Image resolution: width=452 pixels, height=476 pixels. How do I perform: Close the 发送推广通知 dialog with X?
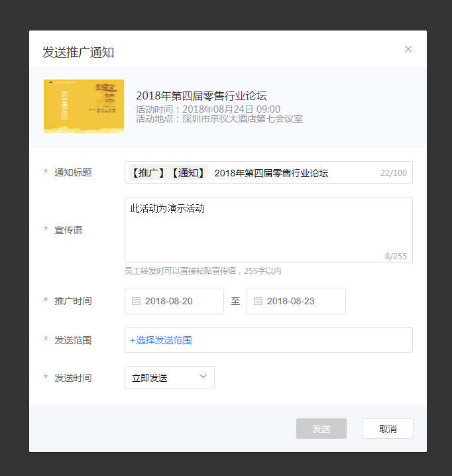408,49
